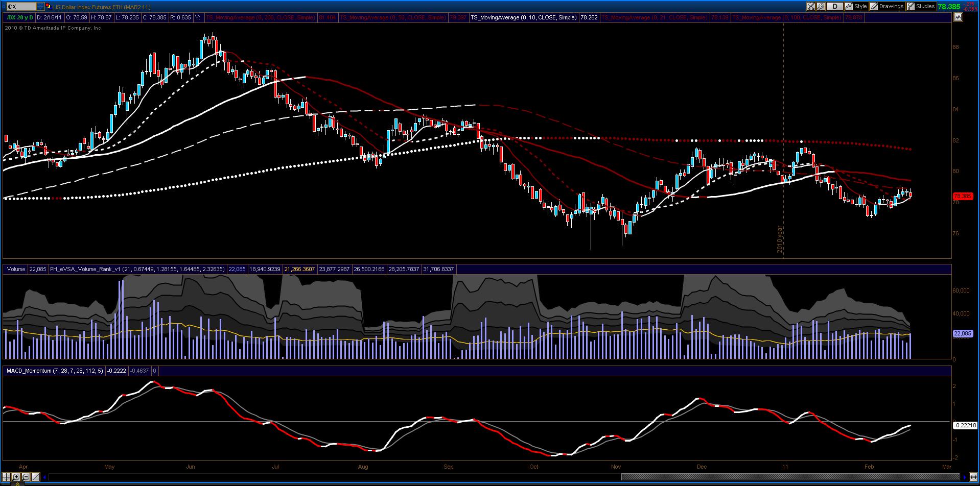Select the TS_MovingAverage (0, 10, CLOSE, Simple) label
The height and width of the screenshot is (486, 980).
[523, 17]
